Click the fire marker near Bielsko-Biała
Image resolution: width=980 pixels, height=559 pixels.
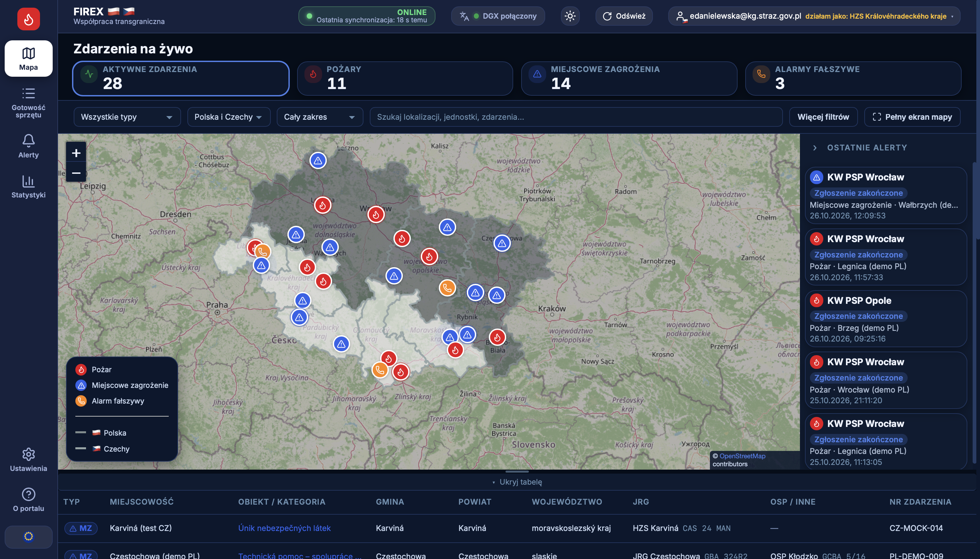tap(497, 338)
